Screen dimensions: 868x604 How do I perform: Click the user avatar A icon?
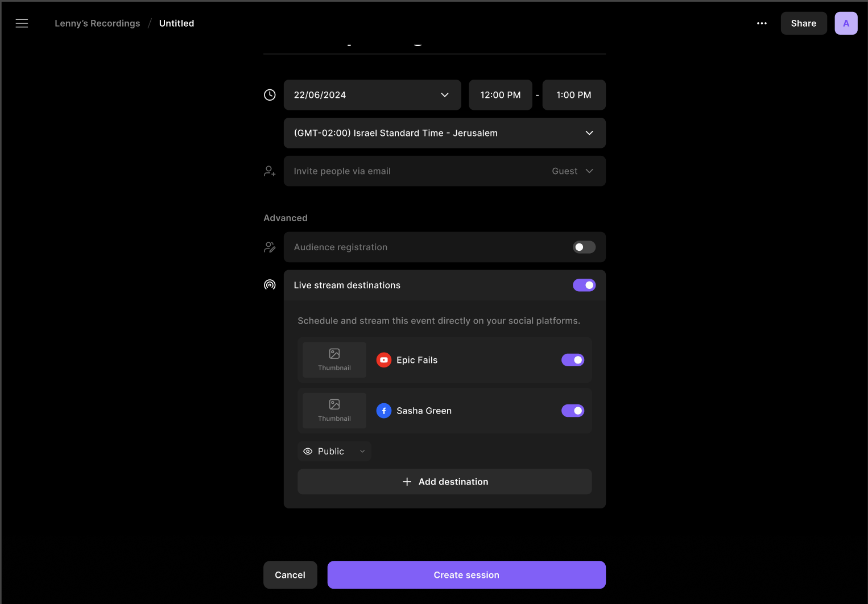845,23
